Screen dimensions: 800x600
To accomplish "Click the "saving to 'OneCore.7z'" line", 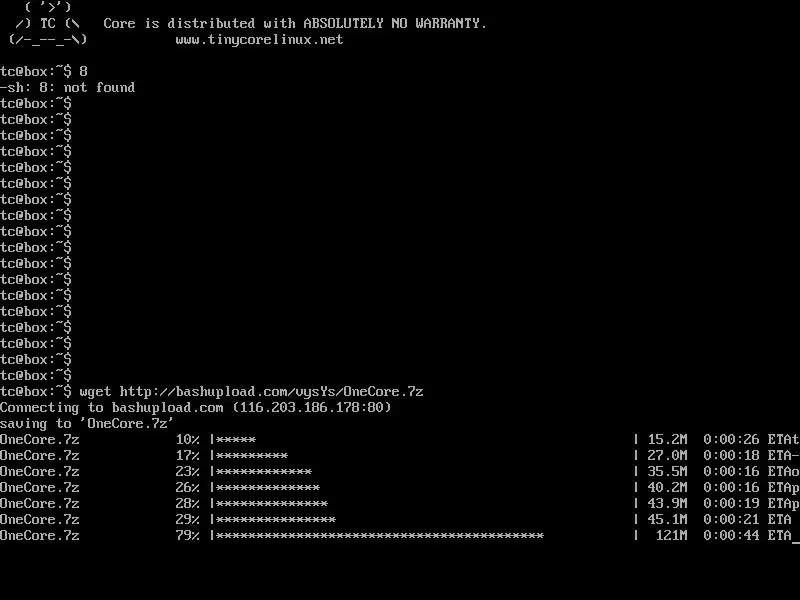I will (87, 424).
